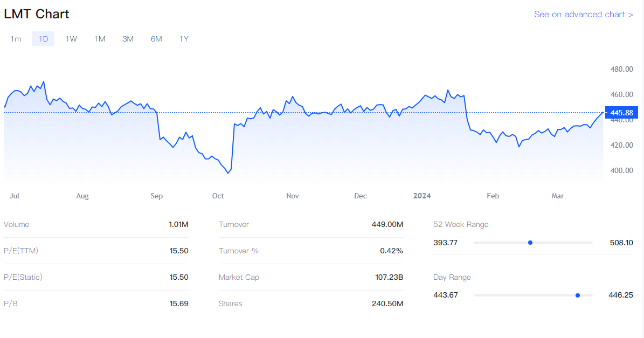The height and width of the screenshot is (338, 644).
Task: Click the Volume value 1.01M
Action: [x=178, y=225]
